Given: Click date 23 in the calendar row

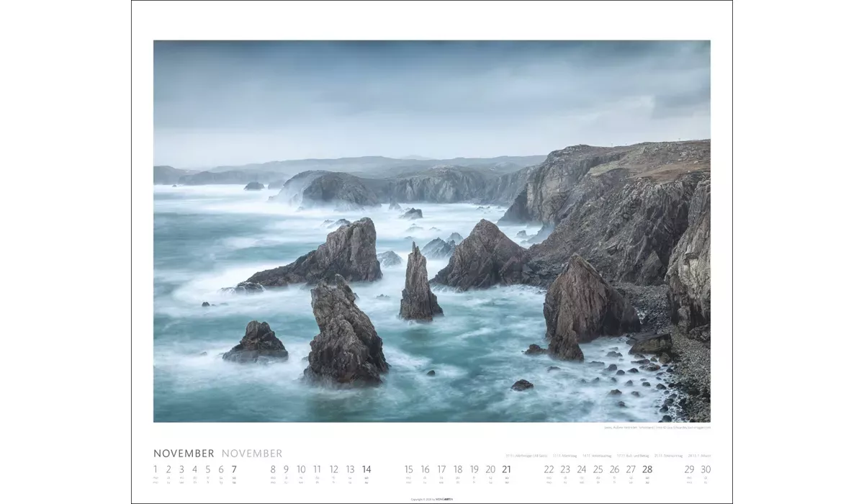Looking at the screenshot, I should click(x=565, y=469).
